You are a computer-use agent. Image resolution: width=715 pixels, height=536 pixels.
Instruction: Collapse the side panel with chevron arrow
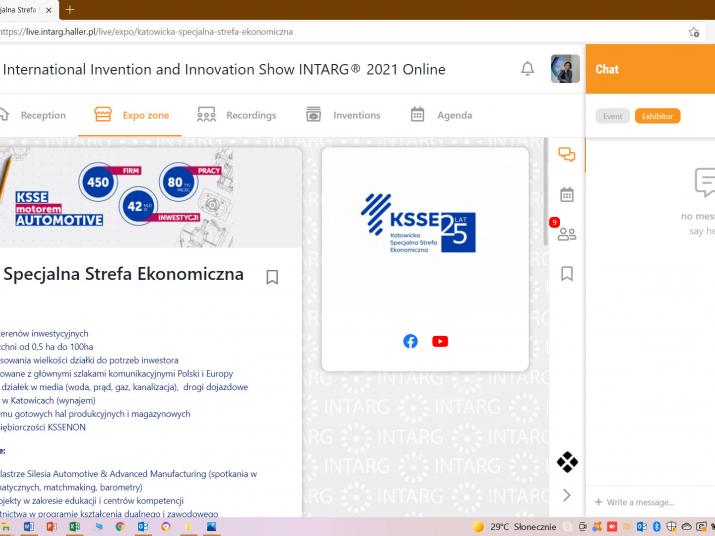567,495
